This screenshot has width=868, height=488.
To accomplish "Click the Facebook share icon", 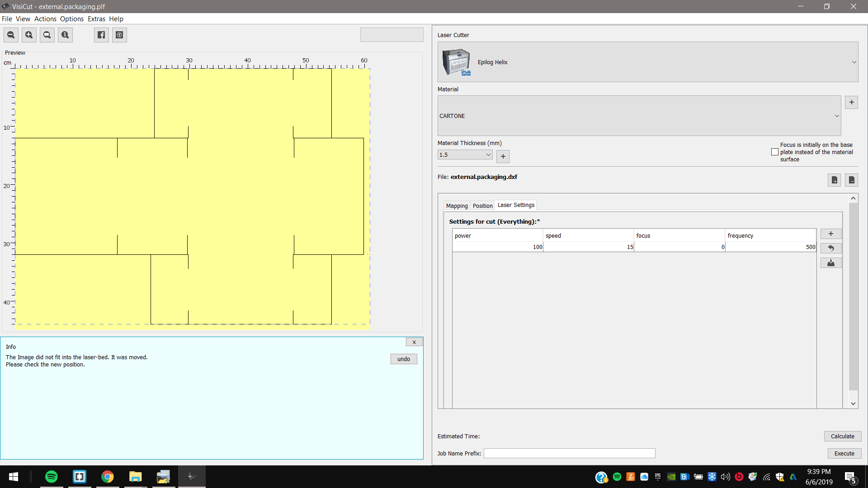I will [101, 35].
